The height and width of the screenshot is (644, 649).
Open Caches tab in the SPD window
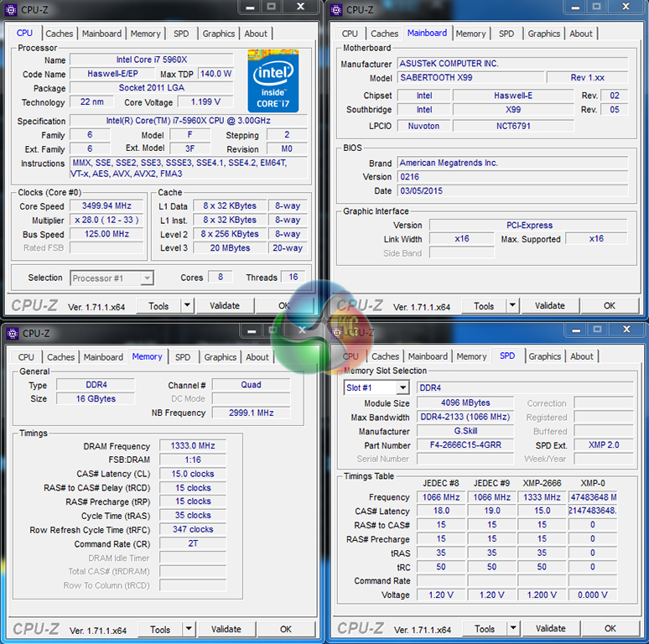386,356
